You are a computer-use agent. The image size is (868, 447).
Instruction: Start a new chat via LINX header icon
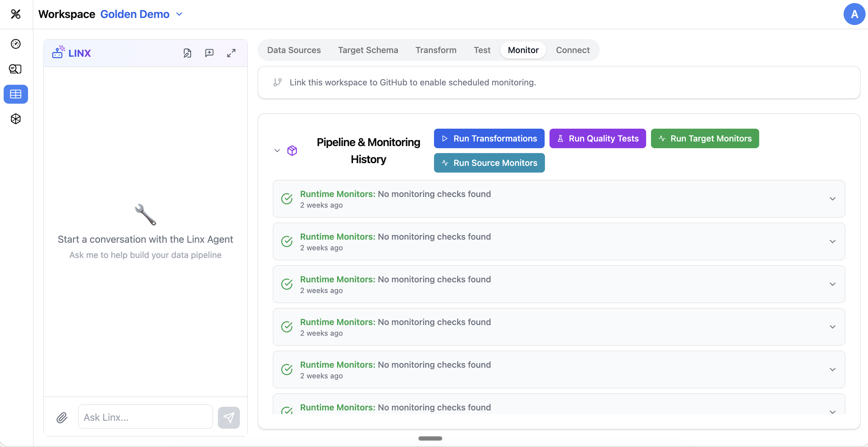pos(209,53)
